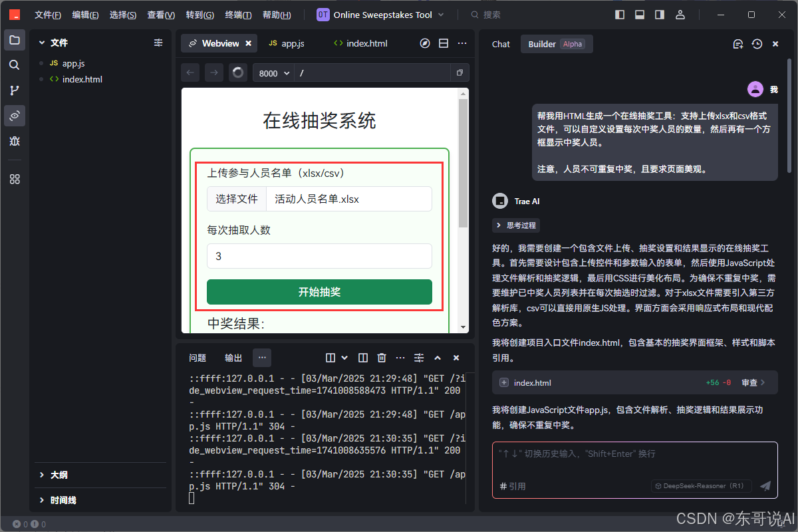798x532 pixels.
Task: Switch to the 输出 panel tab
Action: (233, 358)
